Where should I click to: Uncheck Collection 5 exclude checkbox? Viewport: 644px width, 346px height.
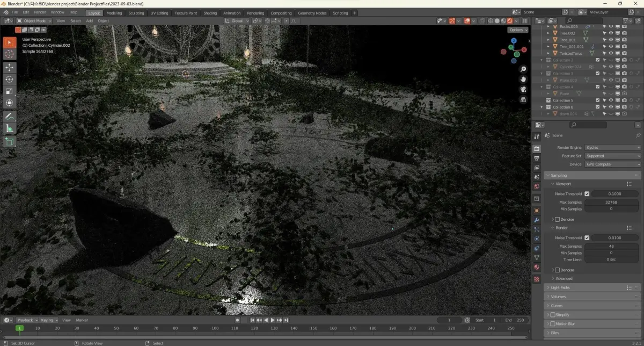pos(597,100)
